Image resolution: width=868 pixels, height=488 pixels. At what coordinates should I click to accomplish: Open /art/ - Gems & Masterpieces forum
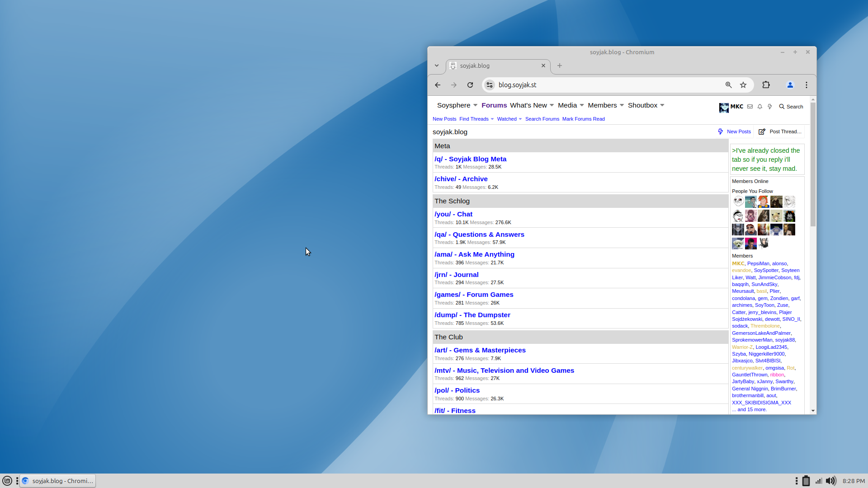[480, 350]
